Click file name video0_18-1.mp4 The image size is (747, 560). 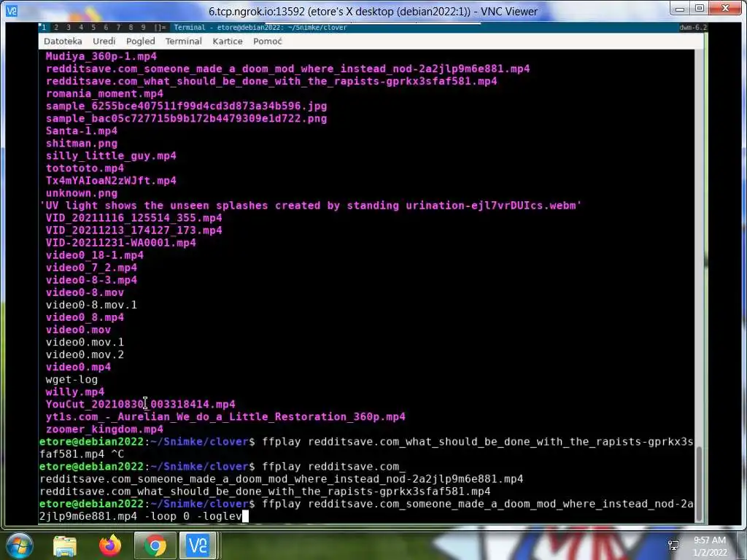click(x=95, y=255)
